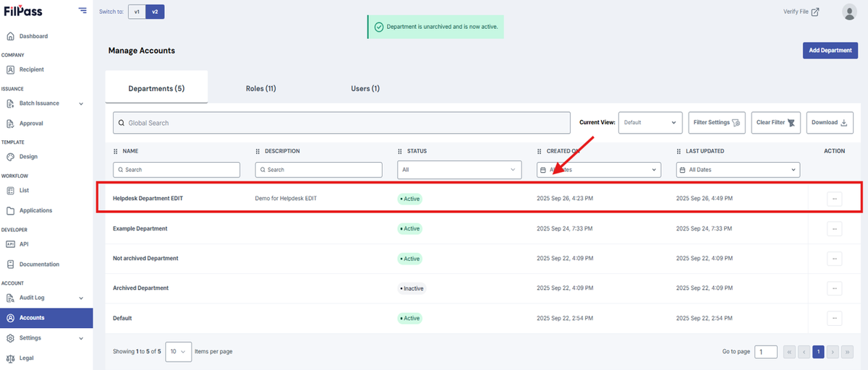Go to next page arrow
868x370 pixels.
click(x=833, y=352)
